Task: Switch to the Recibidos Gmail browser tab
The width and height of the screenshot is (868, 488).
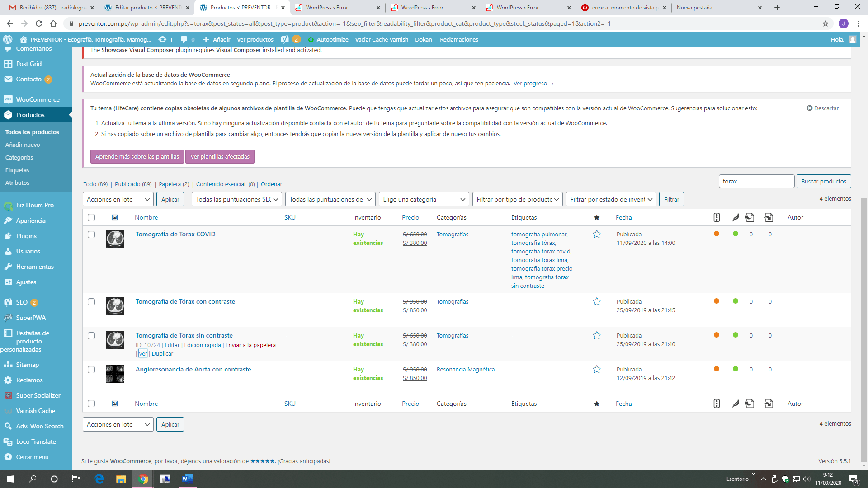Action: [x=51, y=8]
